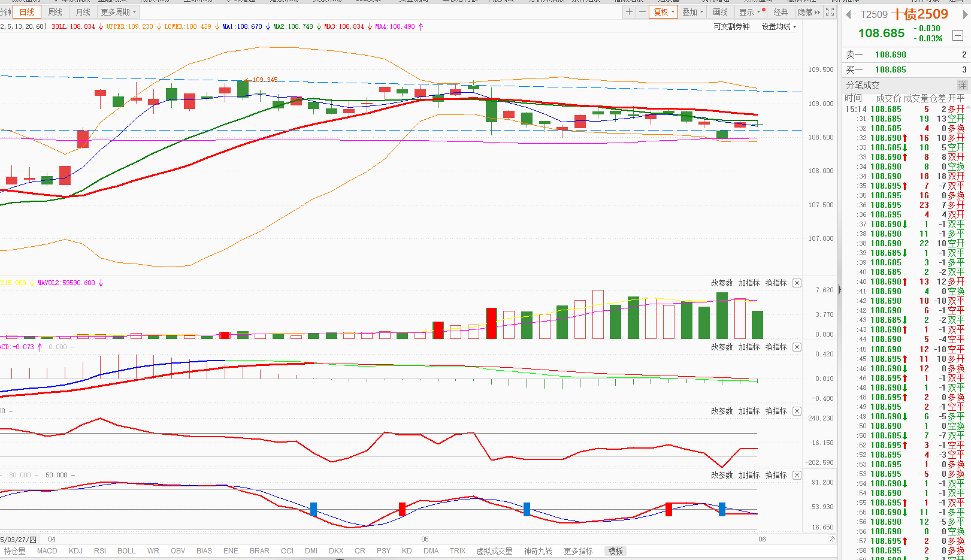Select the RSI indicator tab
Screen dimensions: 971x560
pyautogui.click(x=100, y=551)
